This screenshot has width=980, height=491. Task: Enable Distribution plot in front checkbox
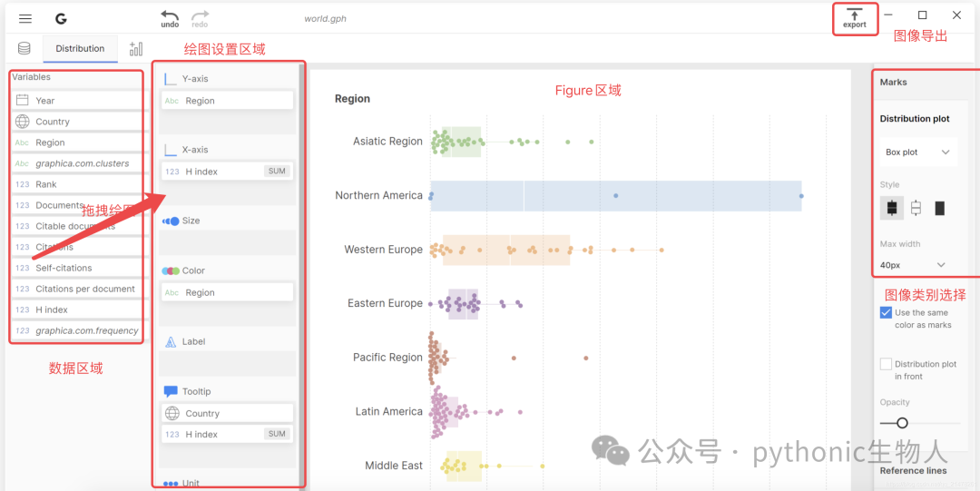click(886, 364)
